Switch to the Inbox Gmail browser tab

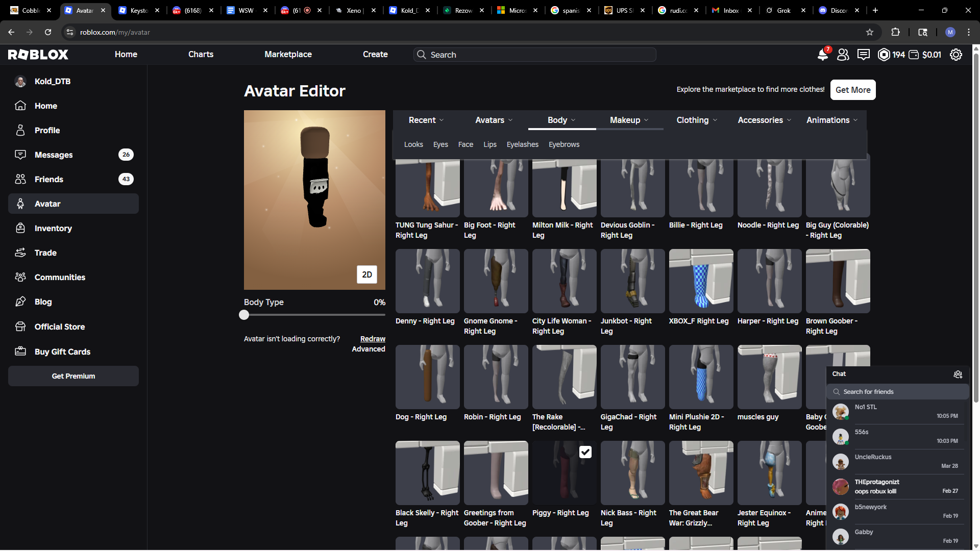[730, 10]
